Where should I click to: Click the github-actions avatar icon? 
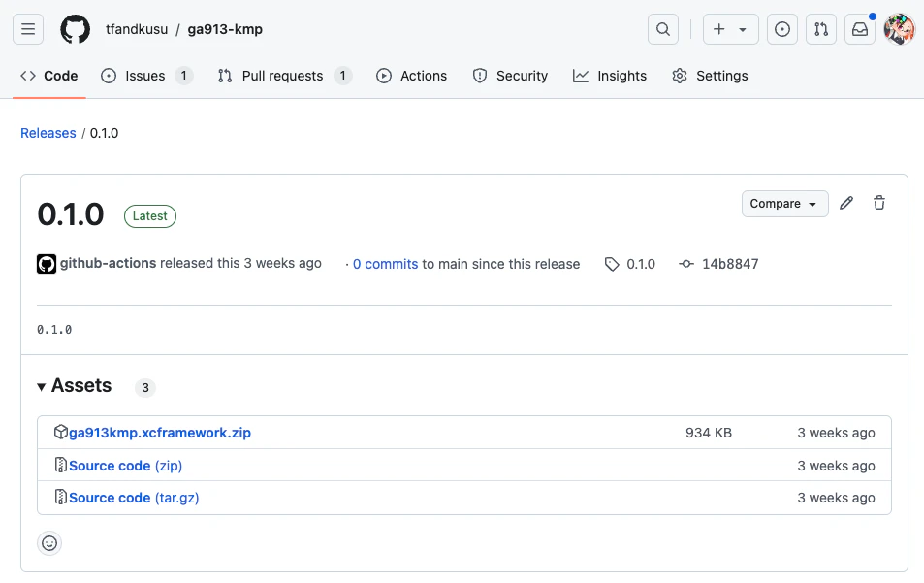tap(47, 264)
